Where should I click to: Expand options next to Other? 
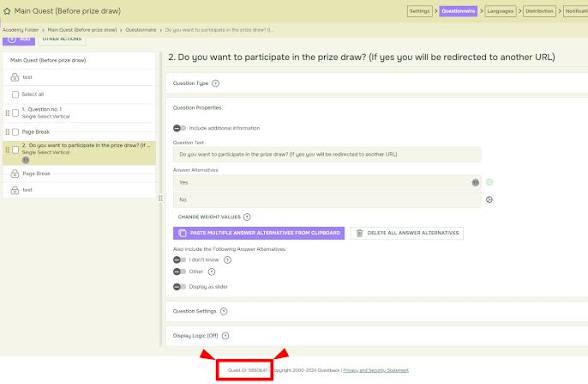tap(212, 272)
